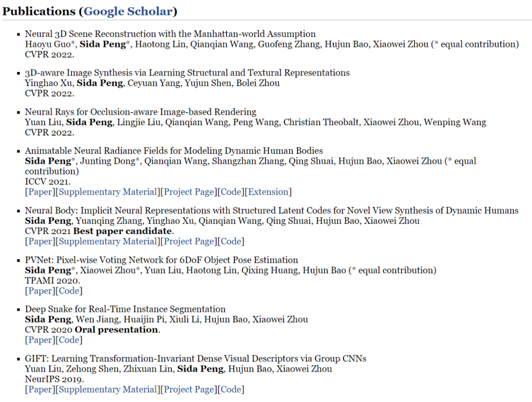Open Code link for Animatable Neural Radiance Fields
Image resolution: width=532 pixels, height=402 pixels.
(231, 192)
